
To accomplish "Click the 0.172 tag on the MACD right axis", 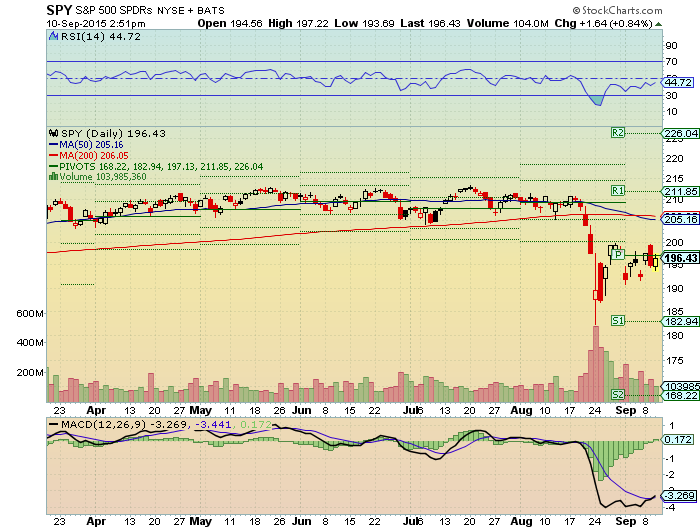I will point(678,439).
